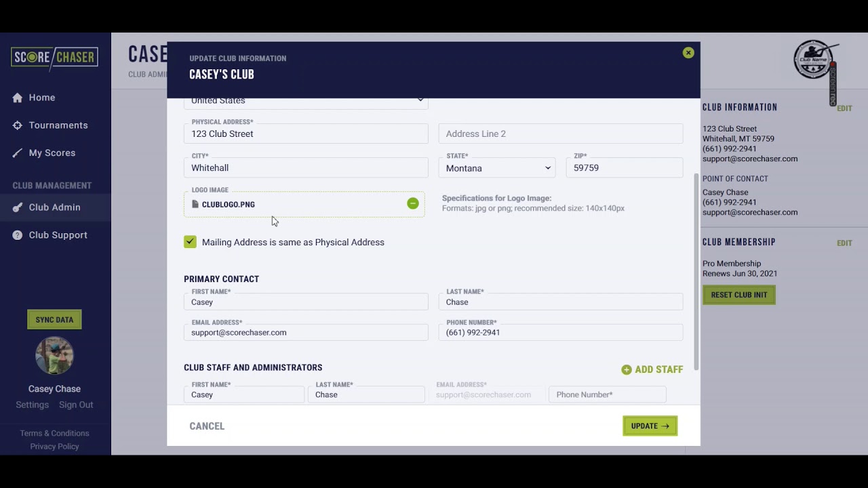Click the Reset Club Init button

coord(739,295)
